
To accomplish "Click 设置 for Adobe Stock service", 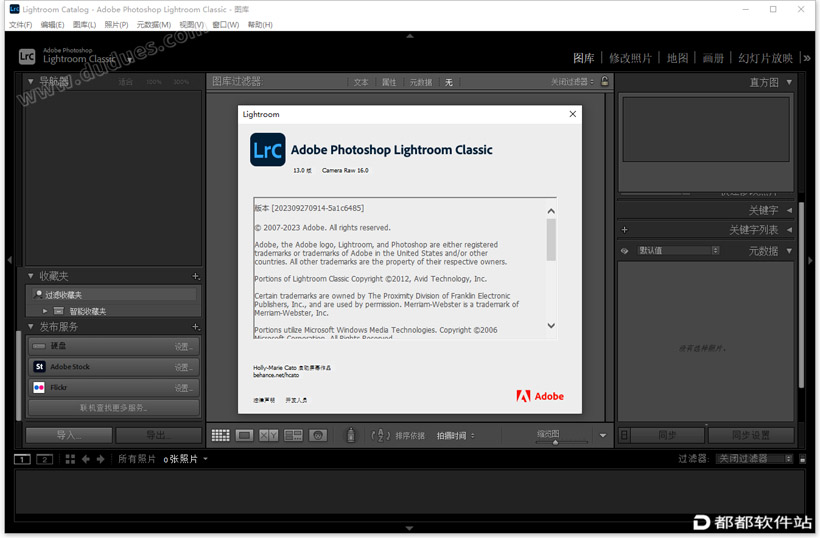I will pyautogui.click(x=184, y=367).
